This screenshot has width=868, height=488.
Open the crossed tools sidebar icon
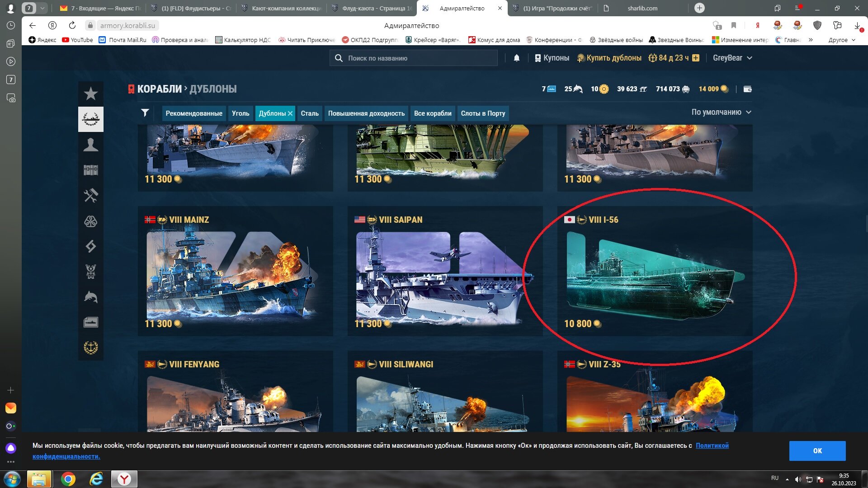click(90, 196)
